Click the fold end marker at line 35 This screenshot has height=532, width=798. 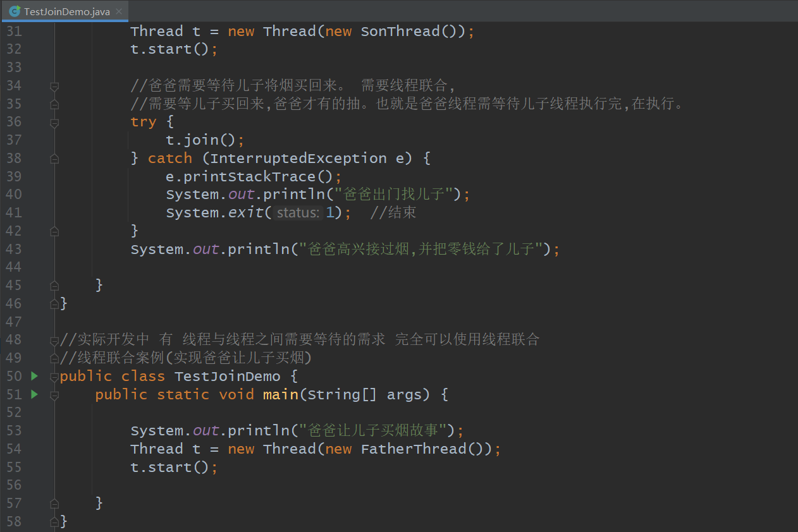click(54, 104)
